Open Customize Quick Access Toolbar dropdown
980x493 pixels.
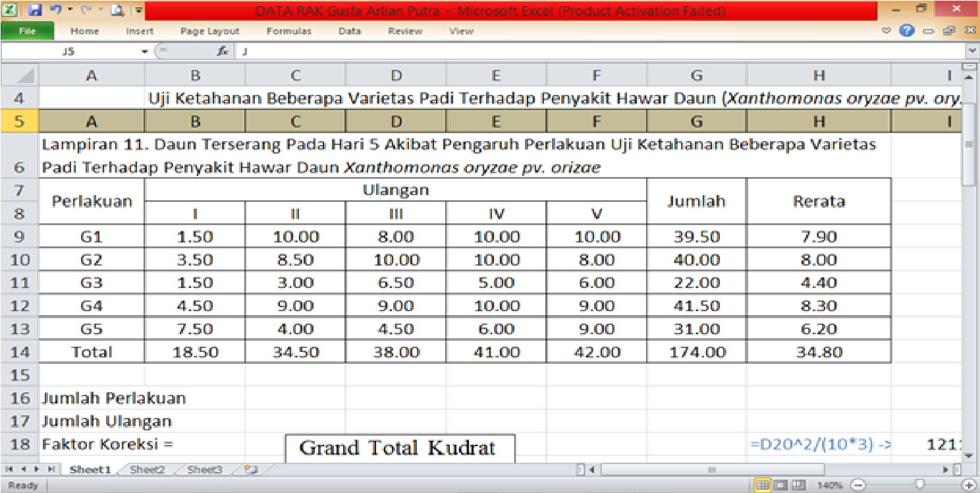pos(138,9)
